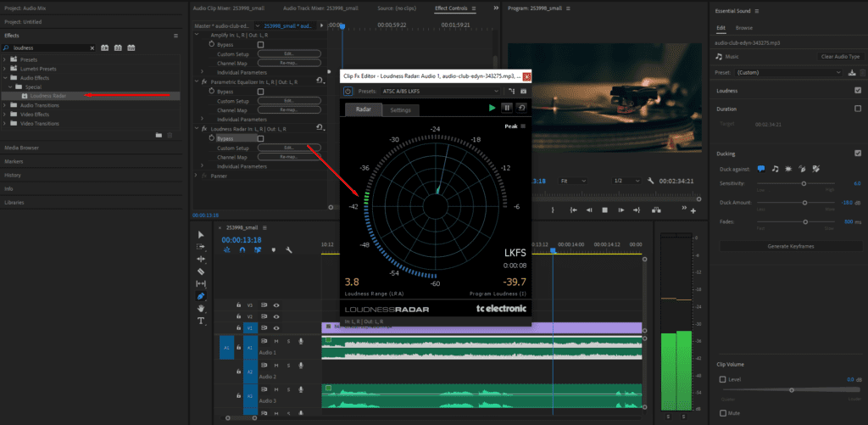Click Loudness Radar Channel Map Re-map button

[289, 158]
